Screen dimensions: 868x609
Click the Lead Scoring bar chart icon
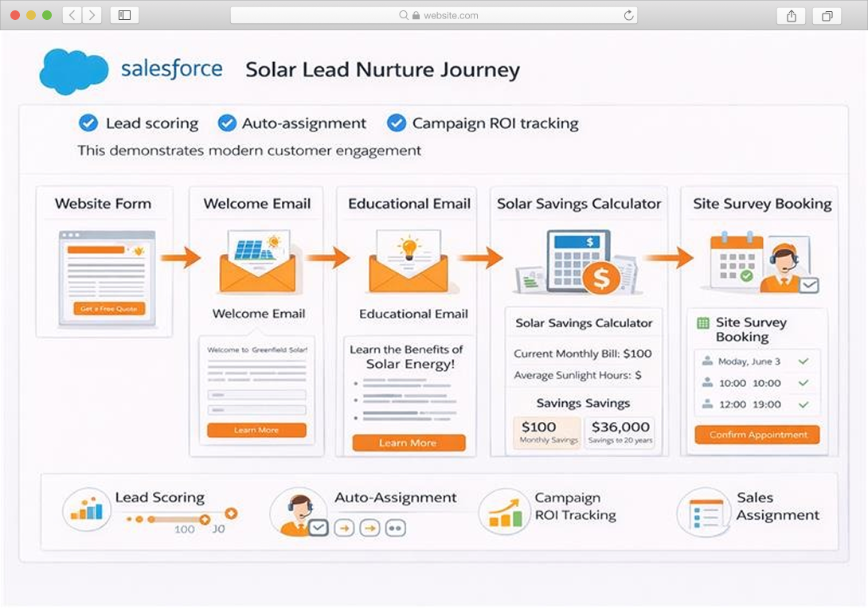[x=86, y=509]
